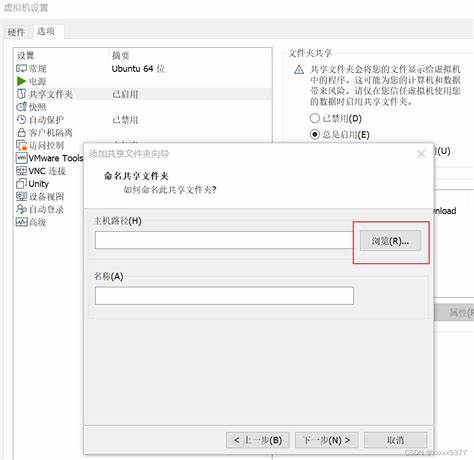Open the VNC 连接 settings icon

point(21,171)
